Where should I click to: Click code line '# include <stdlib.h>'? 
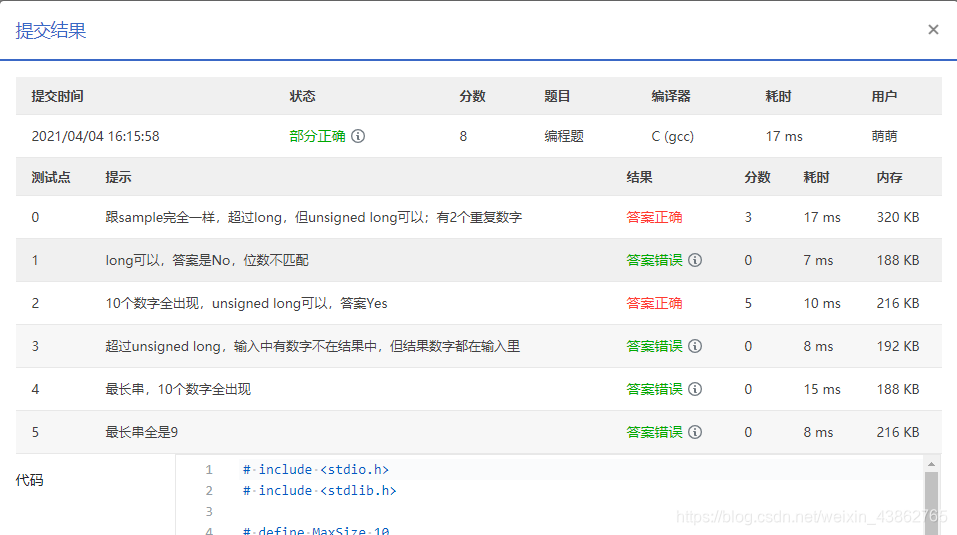(x=319, y=490)
